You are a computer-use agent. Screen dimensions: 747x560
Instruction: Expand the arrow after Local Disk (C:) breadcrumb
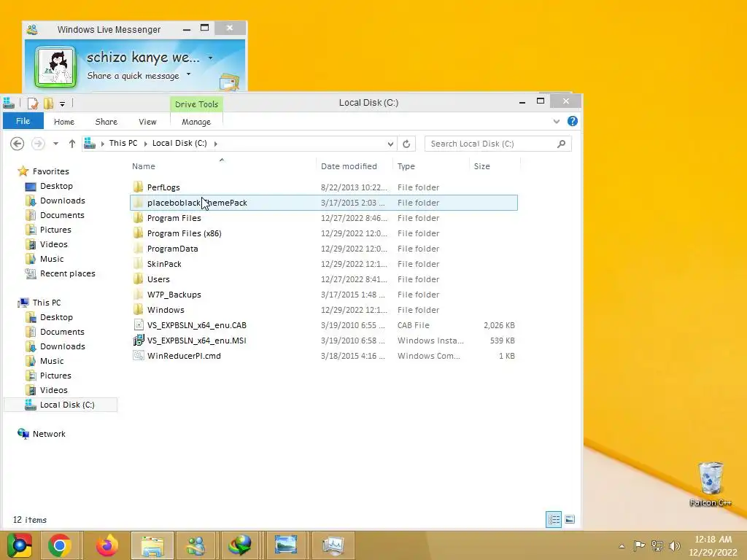[x=216, y=144]
